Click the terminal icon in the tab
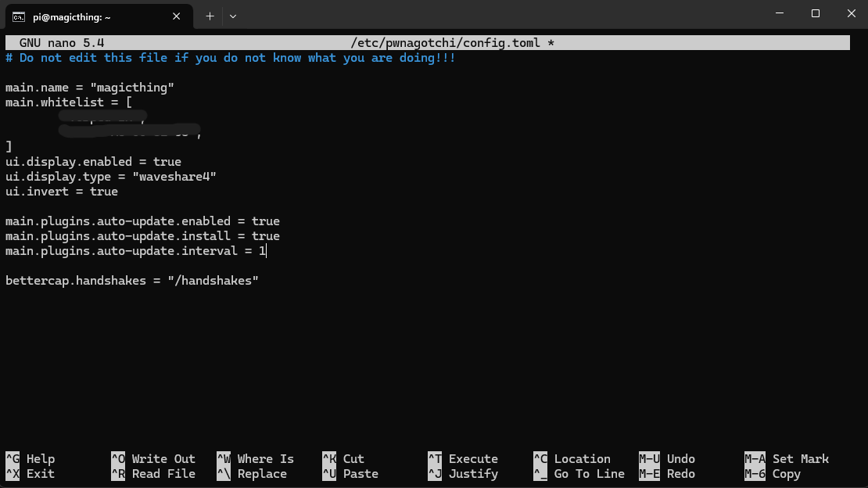The width and height of the screenshot is (868, 488). 18,16
